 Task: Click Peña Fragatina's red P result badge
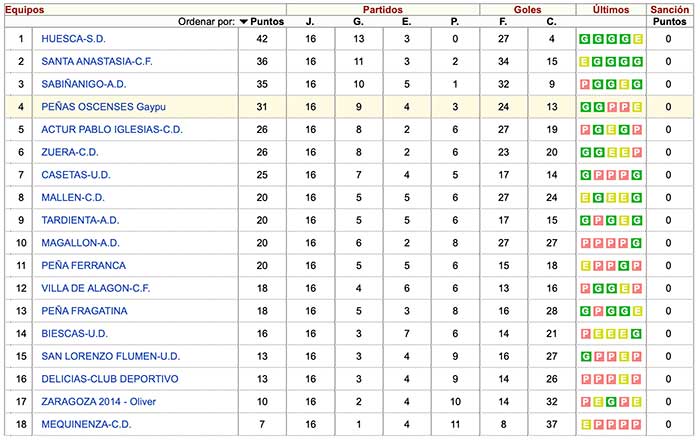tap(597, 311)
